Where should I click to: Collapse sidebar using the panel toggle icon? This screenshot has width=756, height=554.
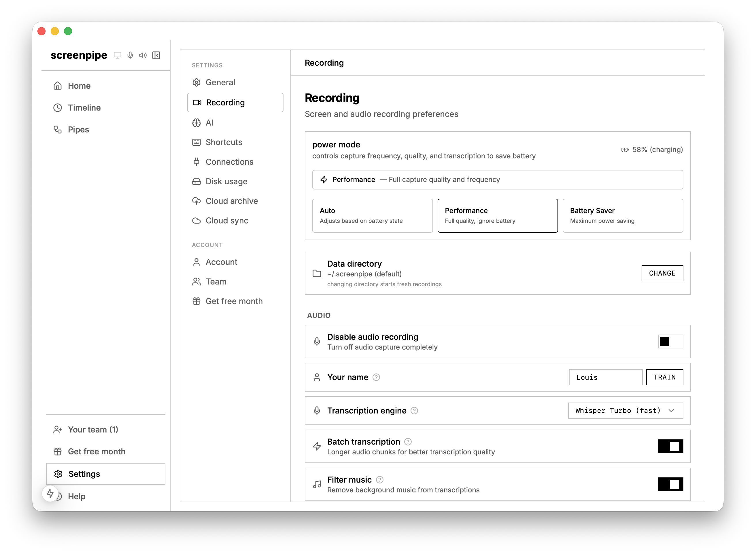click(x=156, y=55)
